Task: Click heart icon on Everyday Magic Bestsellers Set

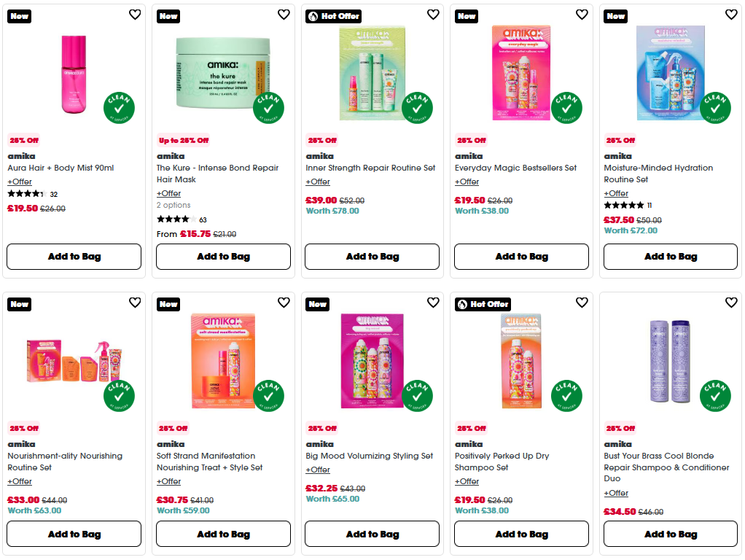Action: click(582, 15)
